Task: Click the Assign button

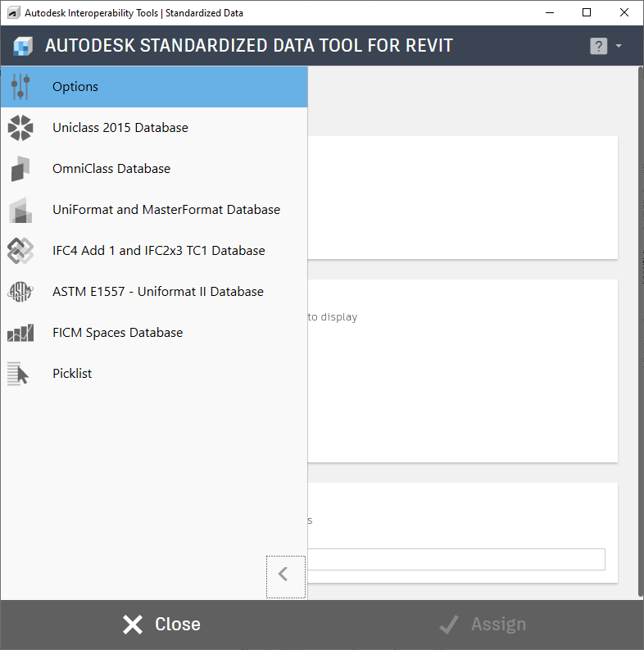Action: pos(483,625)
